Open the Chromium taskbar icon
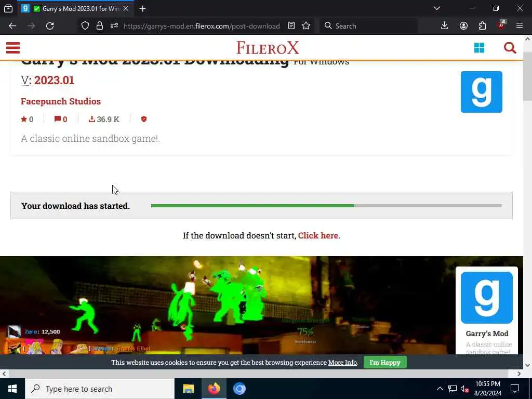This screenshot has width=532, height=399. click(239, 389)
